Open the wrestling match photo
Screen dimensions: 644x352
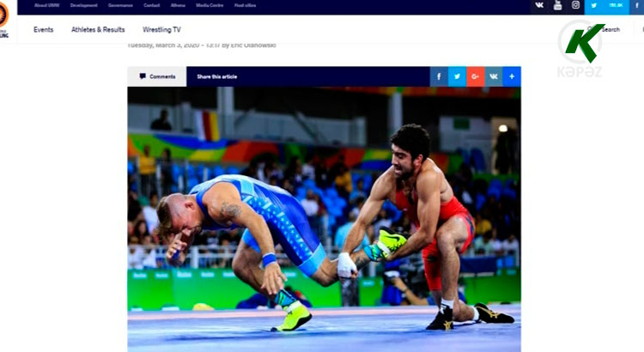(324, 219)
